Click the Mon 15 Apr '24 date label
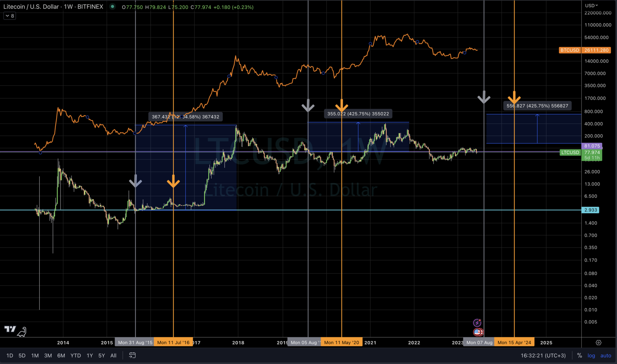 click(514, 342)
